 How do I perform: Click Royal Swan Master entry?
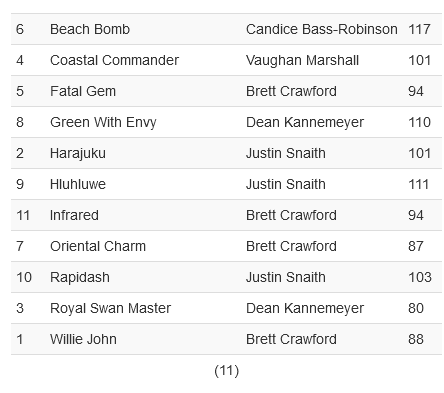(110, 308)
